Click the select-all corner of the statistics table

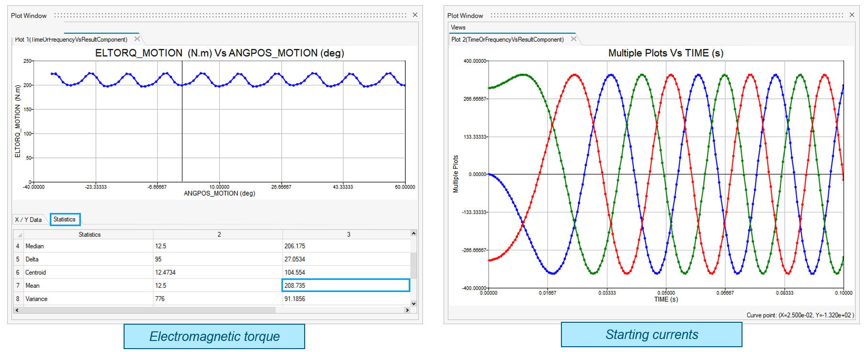pos(18,235)
